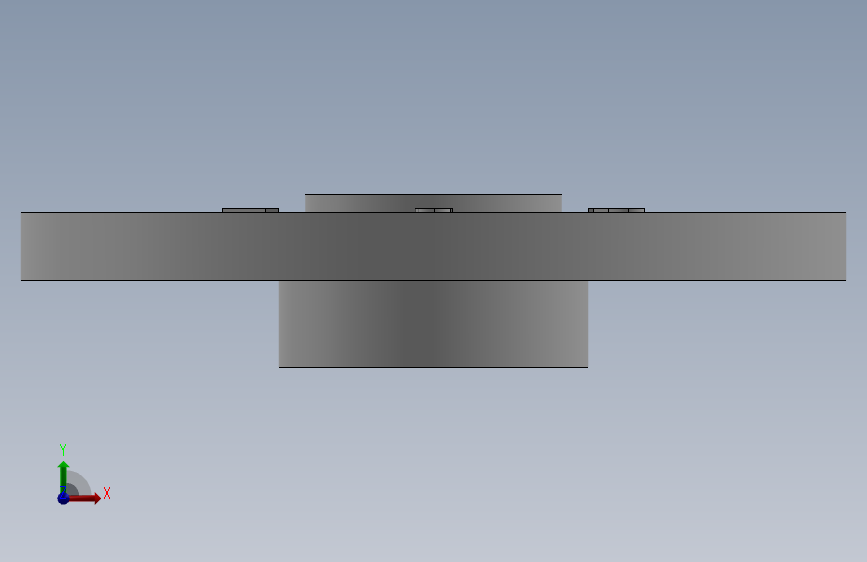Select the wide flange plate body

point(434,246)
